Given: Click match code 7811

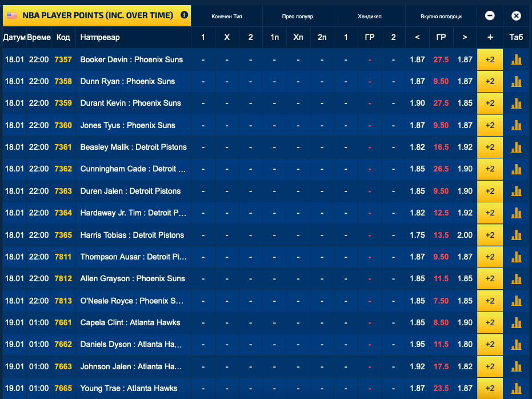Looking at the screenshot, I should point(63,257).
